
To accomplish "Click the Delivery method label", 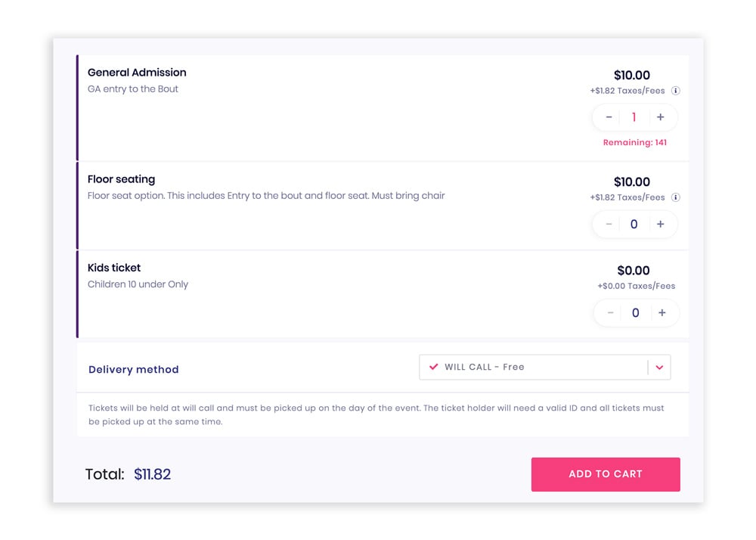I will tap(134, 369).
